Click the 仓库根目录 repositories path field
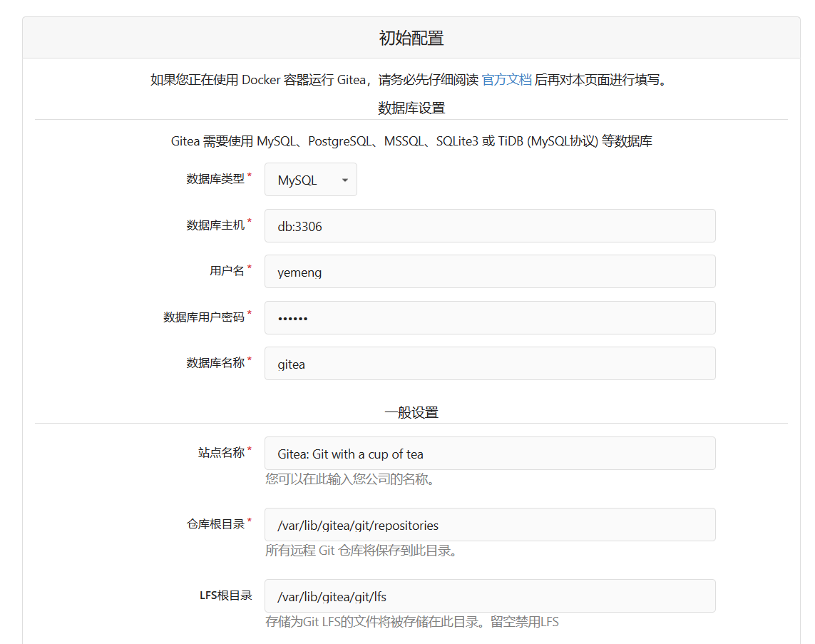This screenshot has height=644, width=815. point(489,525)
